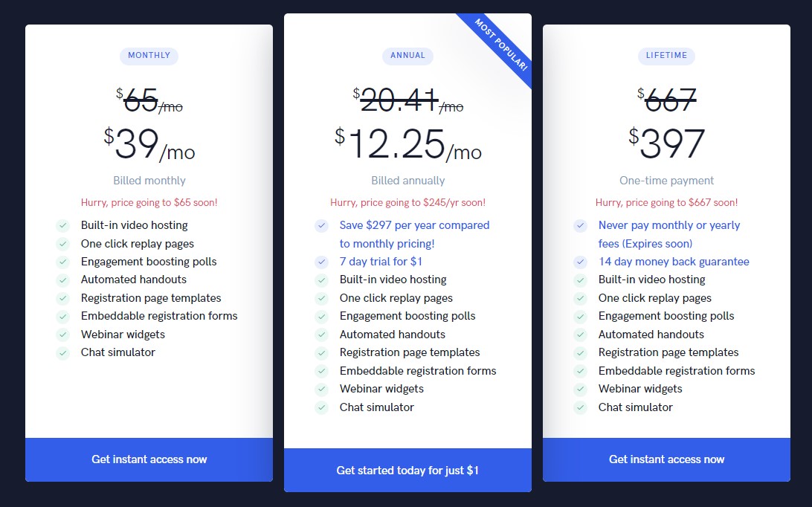Click checkmark beside Lifetime Embeddable registration forms

(x=581, y=371)
